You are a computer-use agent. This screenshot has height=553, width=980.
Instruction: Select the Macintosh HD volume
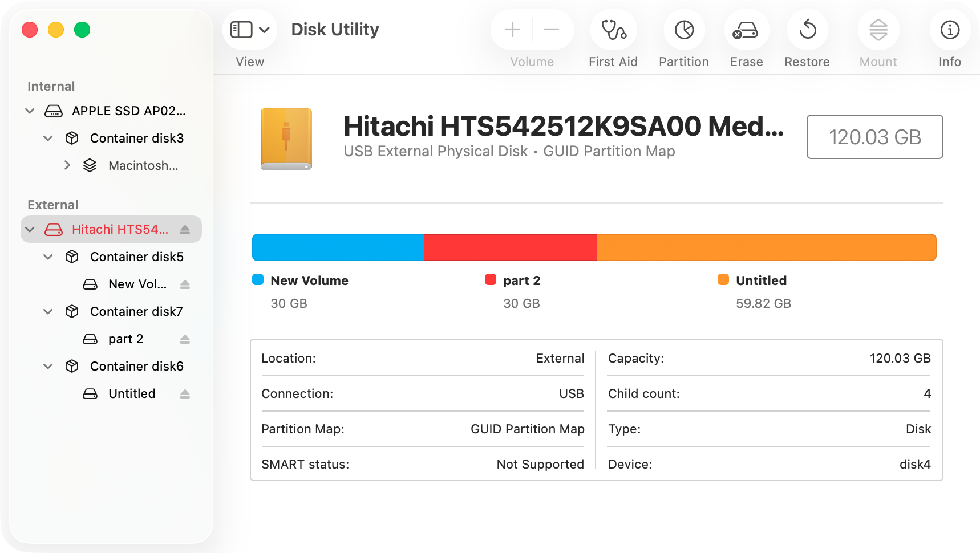(x=141, y=165)
